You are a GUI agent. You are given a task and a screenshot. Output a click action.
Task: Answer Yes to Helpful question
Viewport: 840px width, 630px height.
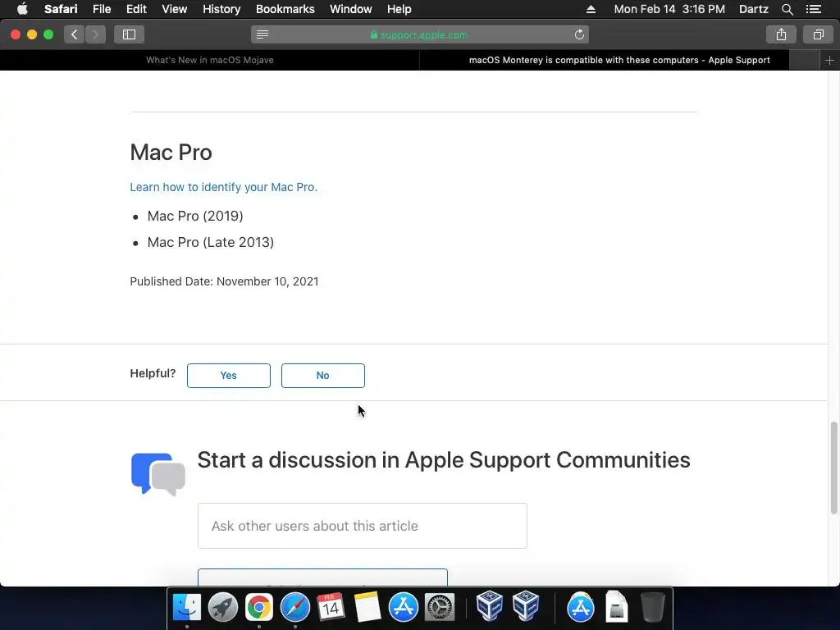(x=229, y=376)
